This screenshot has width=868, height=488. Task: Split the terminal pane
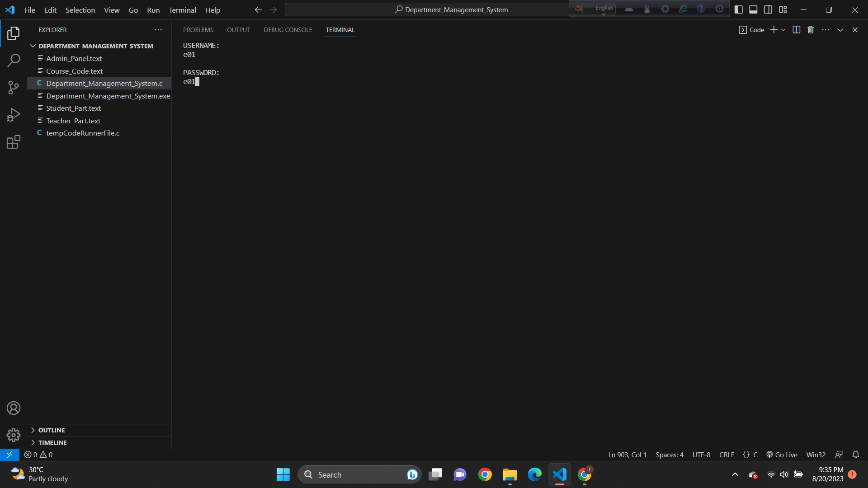pyautogui.click(x=796, y=29)
